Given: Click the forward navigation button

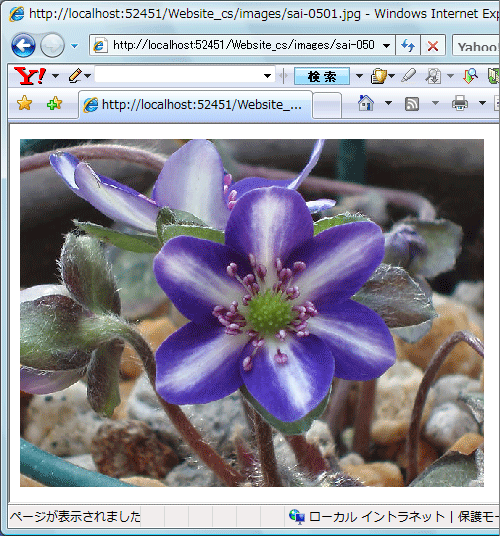Looking at the screenshot, I should pos(52,45).
